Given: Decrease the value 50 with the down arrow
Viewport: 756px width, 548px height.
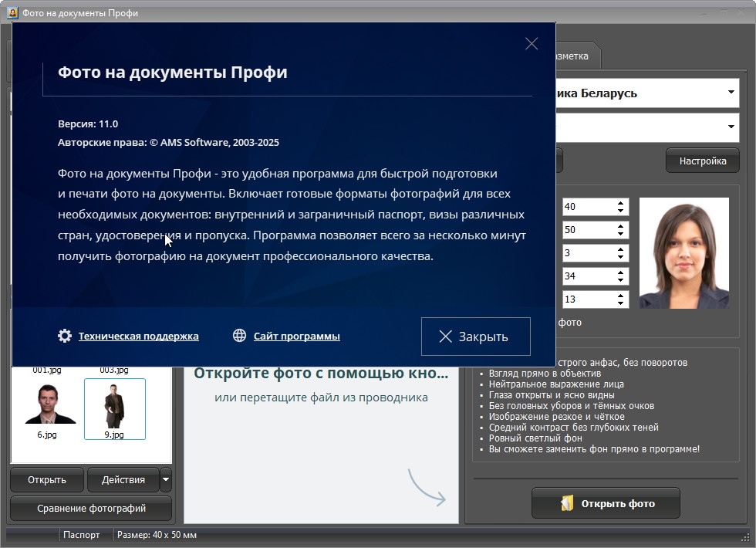Looking at the screenshot, I should pyautogui.click(x=620, y=234).
